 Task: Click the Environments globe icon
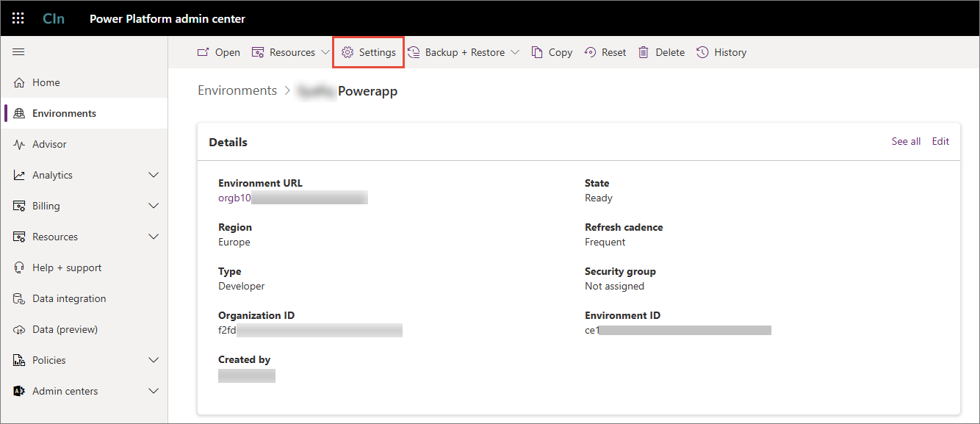point(19,113)
